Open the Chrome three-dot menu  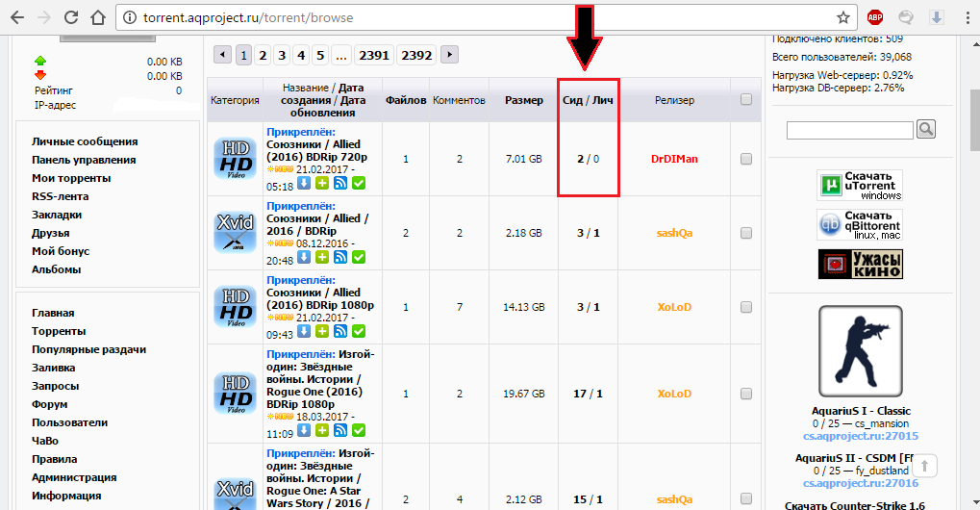(x=967, y=17)
